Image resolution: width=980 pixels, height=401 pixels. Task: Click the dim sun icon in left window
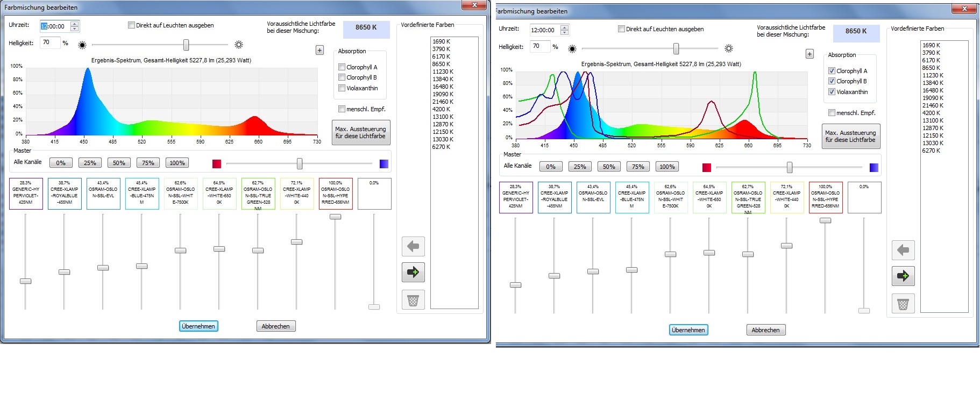[82, 45]
